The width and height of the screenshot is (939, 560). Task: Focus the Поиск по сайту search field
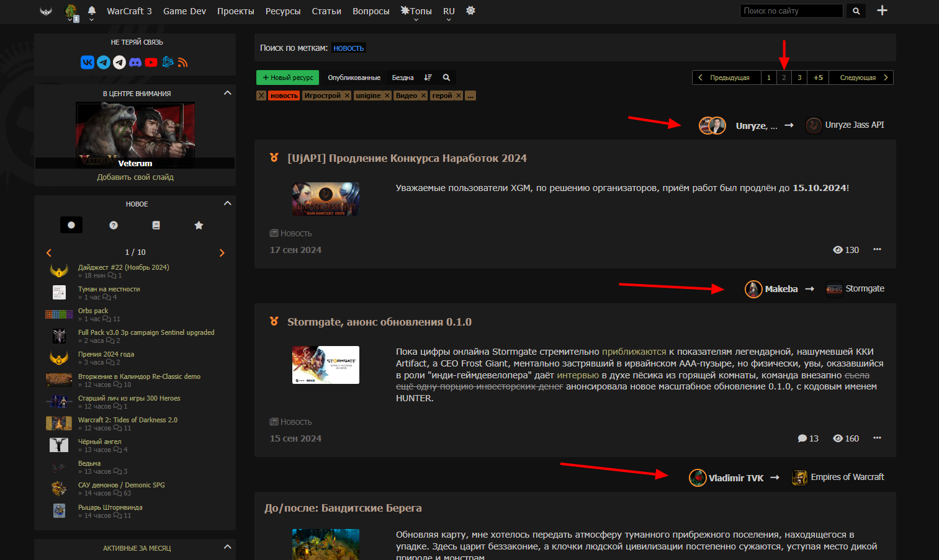791,11
